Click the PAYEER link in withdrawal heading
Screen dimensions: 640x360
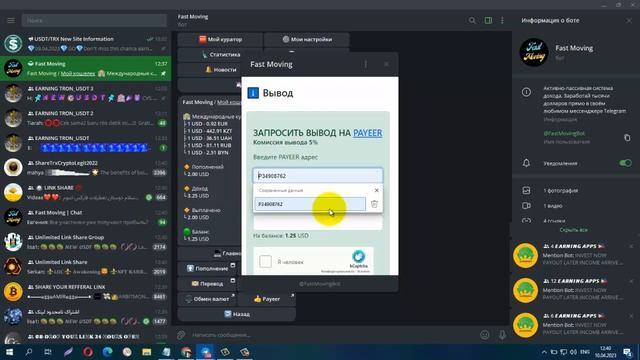pos(368,133)
